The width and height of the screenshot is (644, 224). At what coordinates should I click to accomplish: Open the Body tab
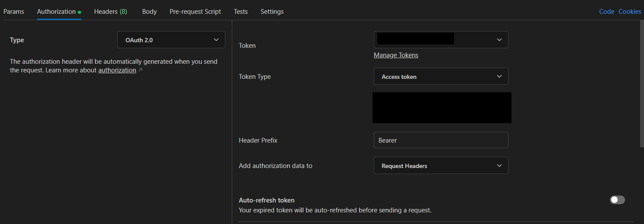tap(149, 12)
